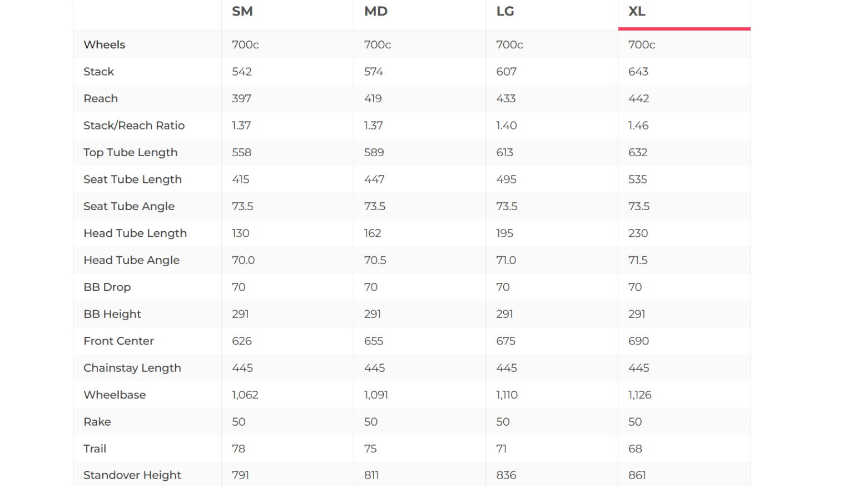Viewport: 868px width, 488px height.
Task: Select the Top Tube Length label
Action: (x=131, y=153)
